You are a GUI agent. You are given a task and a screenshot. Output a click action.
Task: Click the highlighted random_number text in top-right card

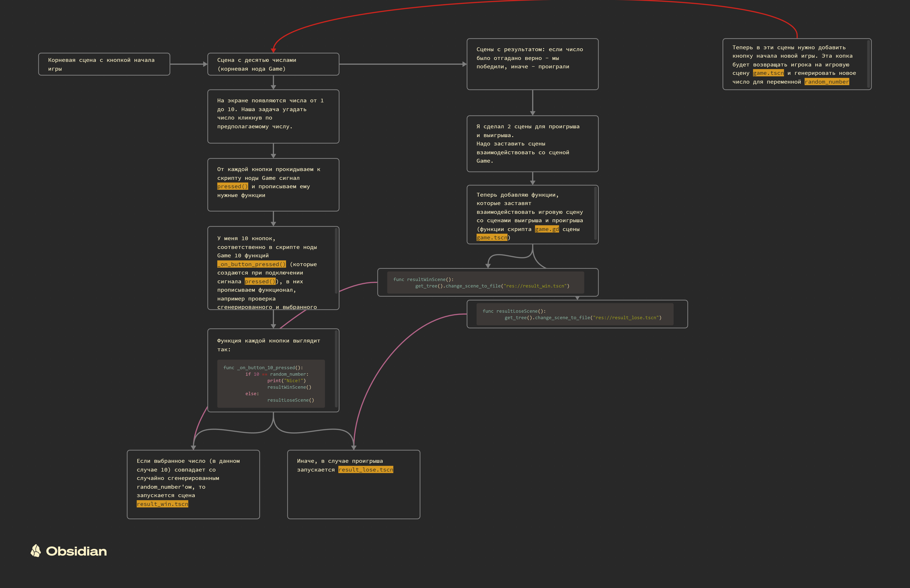pyautogui.click(x=826, y=82)
